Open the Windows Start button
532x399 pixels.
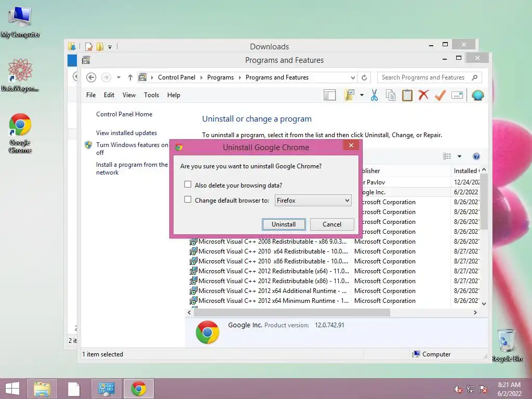click(x=12, y=389)
